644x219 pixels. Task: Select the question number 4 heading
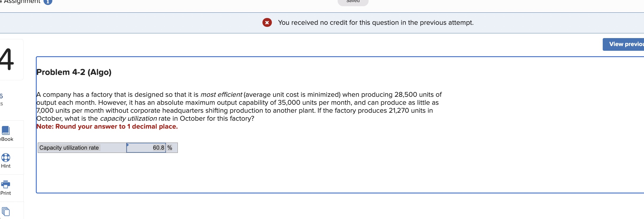click(8, 59)
